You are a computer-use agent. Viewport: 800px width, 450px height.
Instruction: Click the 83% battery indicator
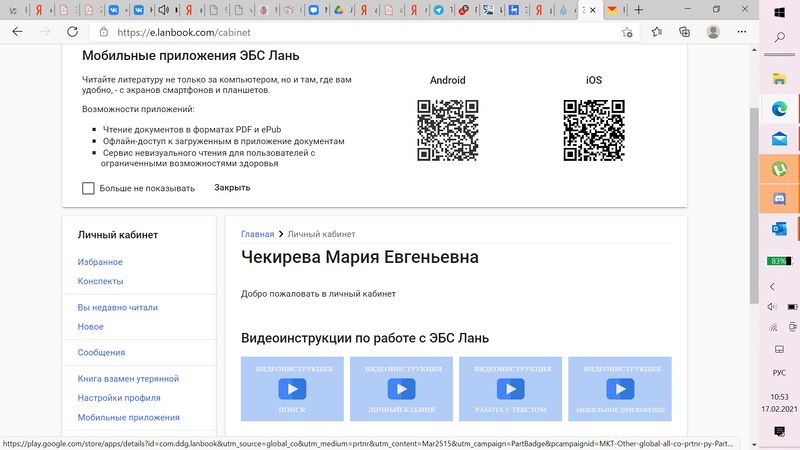(779, 261)
